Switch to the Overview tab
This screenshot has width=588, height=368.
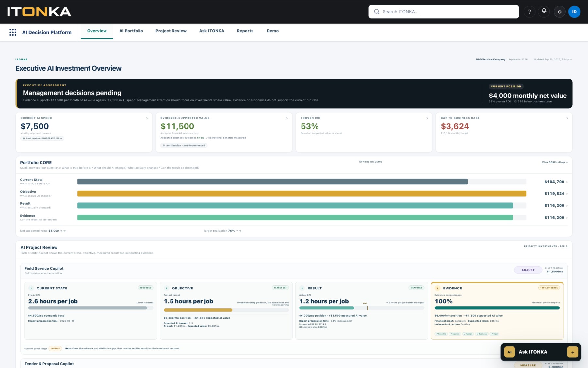[97, 31]
